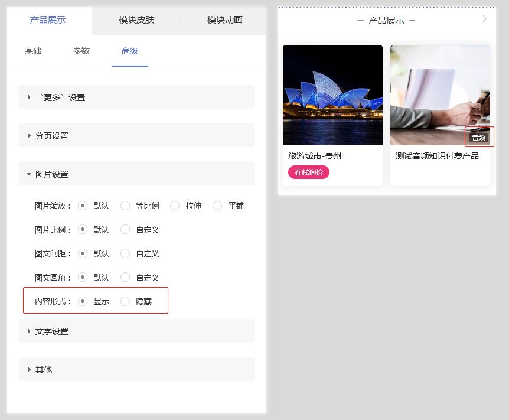The image size is (509, 420).
Task: Set 图片比例 to 默认
Action: (x=83, y=230)
